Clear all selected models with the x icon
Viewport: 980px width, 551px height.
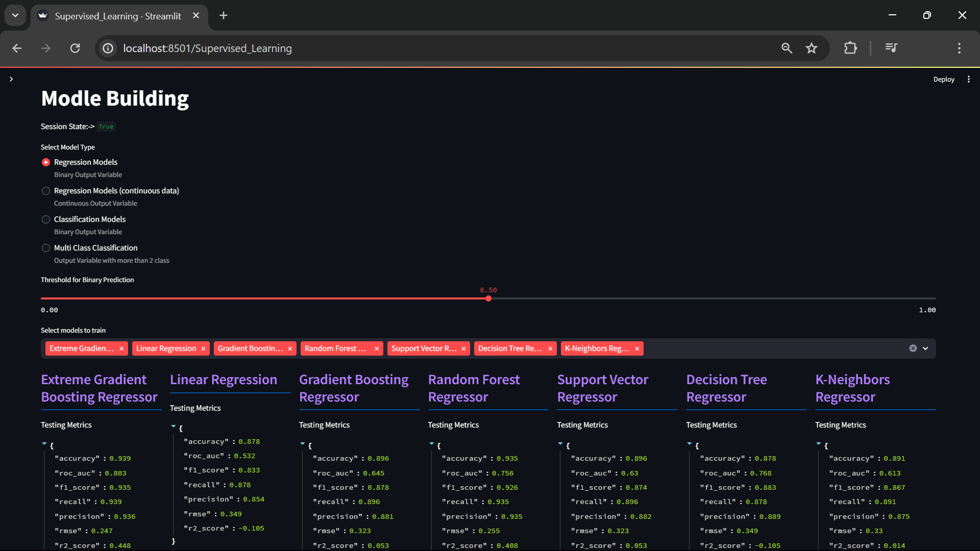coord(913,348)
